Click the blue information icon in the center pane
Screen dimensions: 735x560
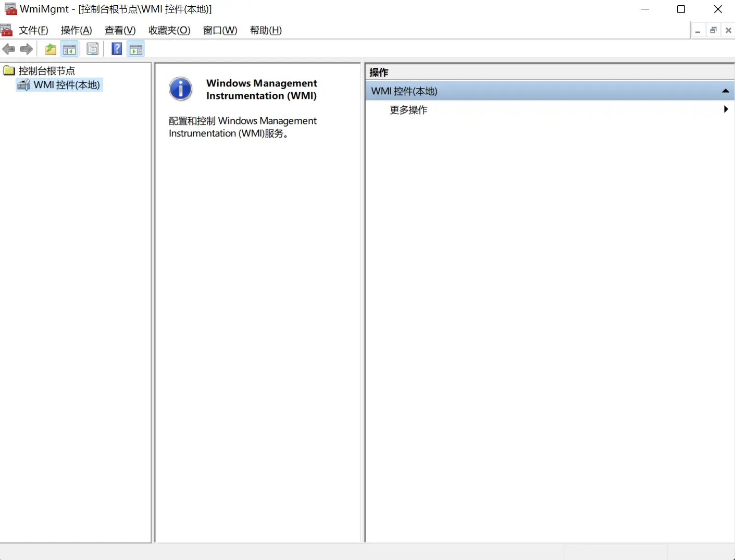coord(181,89)
